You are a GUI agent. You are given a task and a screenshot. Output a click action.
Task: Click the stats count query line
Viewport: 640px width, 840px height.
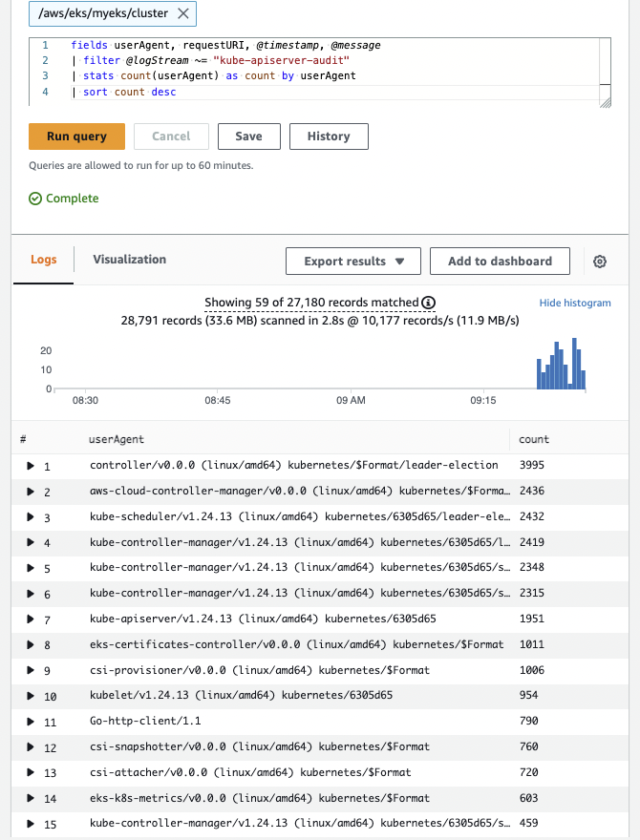tap(213, 76)
